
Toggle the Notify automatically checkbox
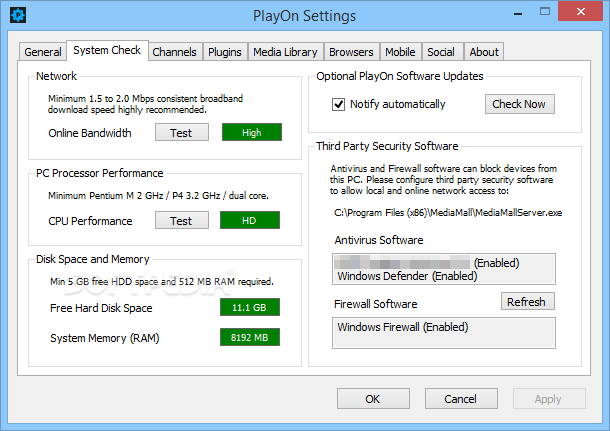click(338, 104)
